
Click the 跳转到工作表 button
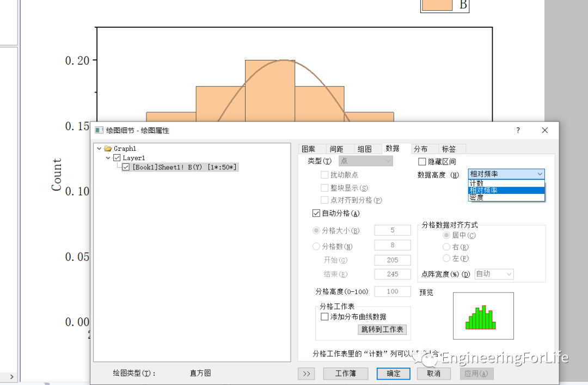pos(382,329)
